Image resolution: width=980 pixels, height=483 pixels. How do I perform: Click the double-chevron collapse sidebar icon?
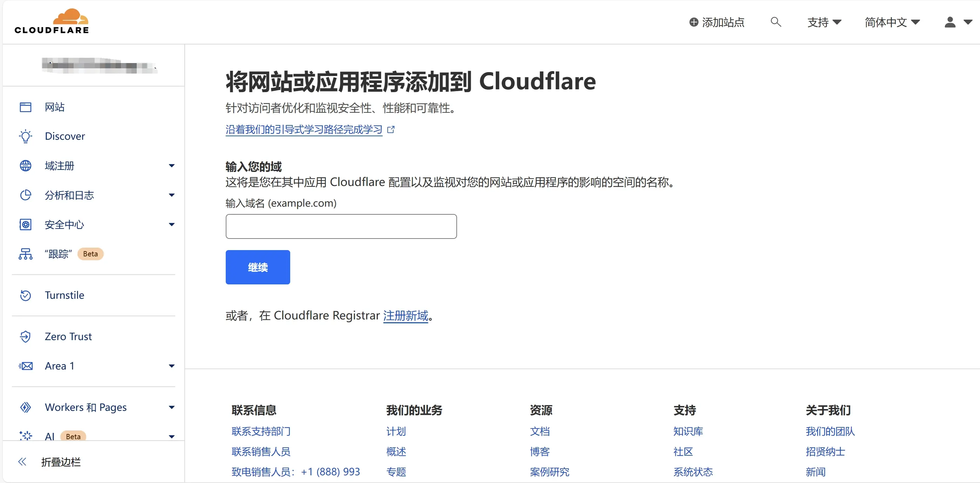[x=22, y=462]
